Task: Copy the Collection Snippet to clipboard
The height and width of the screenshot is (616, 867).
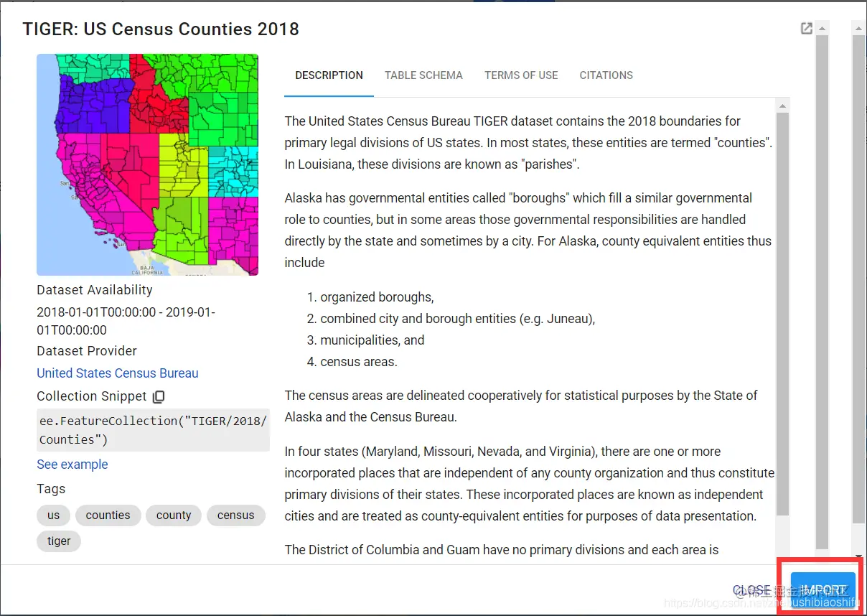Action: 159,396
